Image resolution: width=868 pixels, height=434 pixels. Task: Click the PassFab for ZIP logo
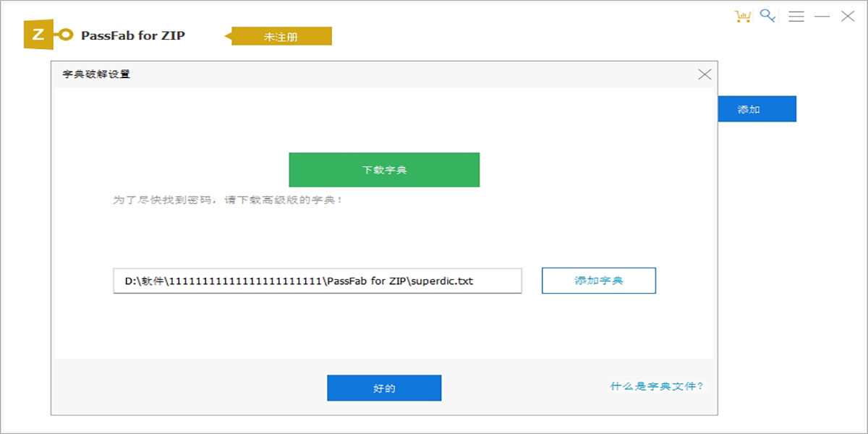pos(48,34)
